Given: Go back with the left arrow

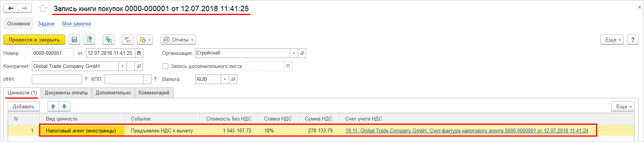Looking at the screenshot, I should coord(11,8).
